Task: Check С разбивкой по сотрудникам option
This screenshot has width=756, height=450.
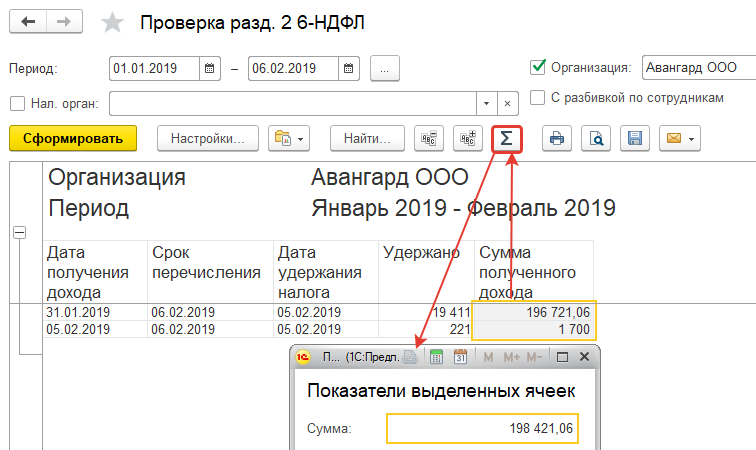Action: pos(537,98)
